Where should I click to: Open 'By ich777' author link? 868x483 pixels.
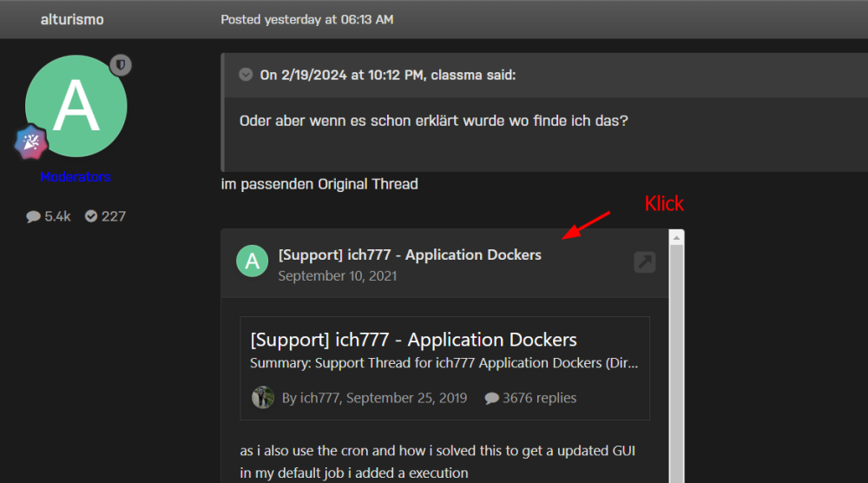pos(310,398)
